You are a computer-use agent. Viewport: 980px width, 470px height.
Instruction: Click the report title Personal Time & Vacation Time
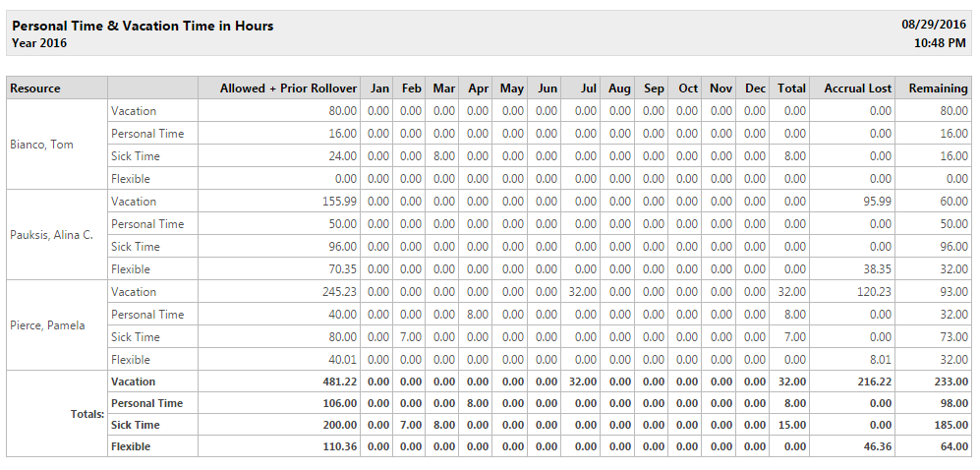[x=143, y=27]
